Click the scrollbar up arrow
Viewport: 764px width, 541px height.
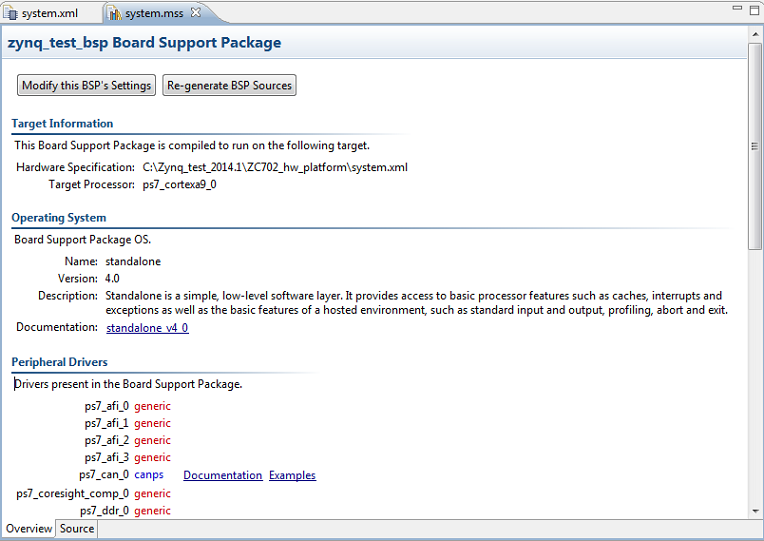click(x=755, y=34)
